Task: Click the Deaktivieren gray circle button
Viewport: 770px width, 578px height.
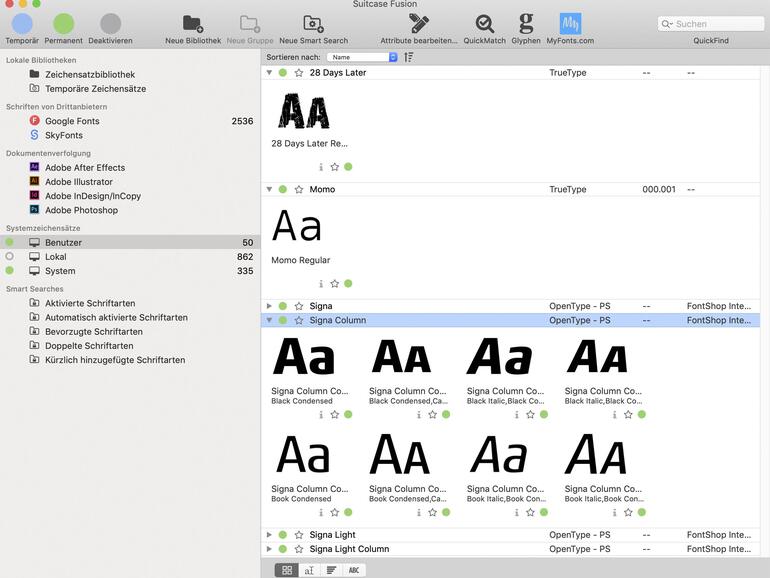Action: (x=110, y=24)
